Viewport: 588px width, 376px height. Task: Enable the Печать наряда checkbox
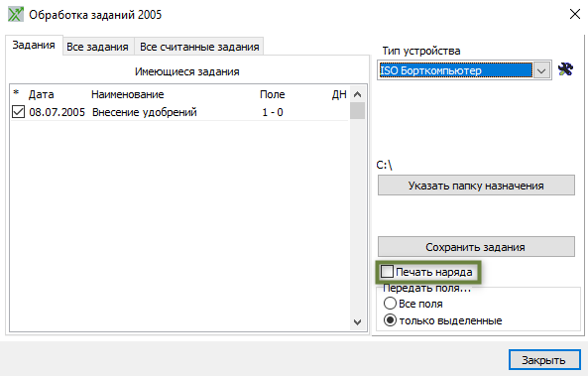point(387,271)
